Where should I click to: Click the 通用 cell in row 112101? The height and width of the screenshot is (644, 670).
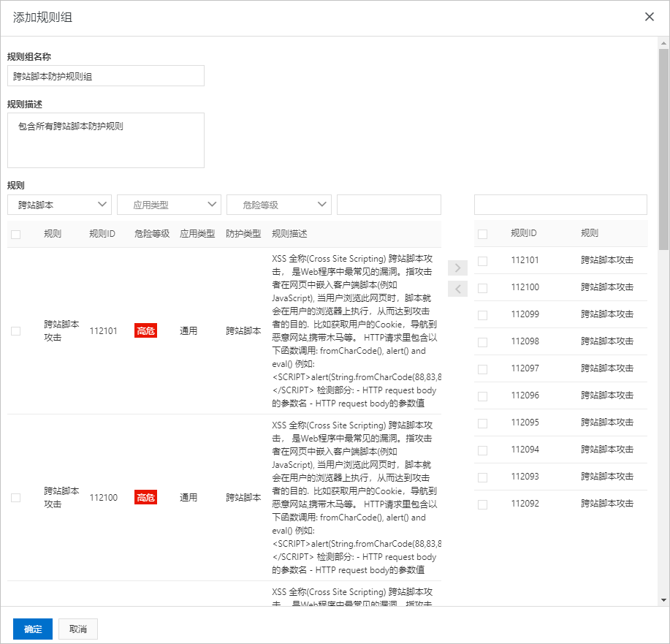[189, 330]
